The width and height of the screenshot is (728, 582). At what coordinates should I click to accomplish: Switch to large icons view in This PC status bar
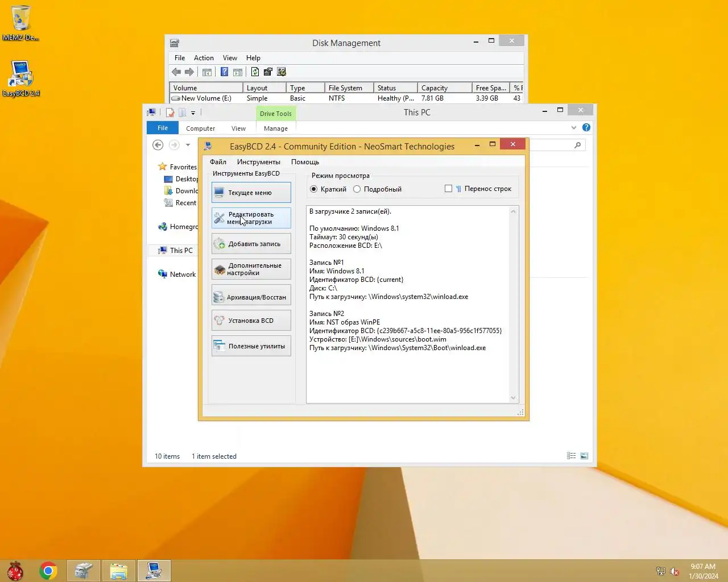tap(584, 456)
